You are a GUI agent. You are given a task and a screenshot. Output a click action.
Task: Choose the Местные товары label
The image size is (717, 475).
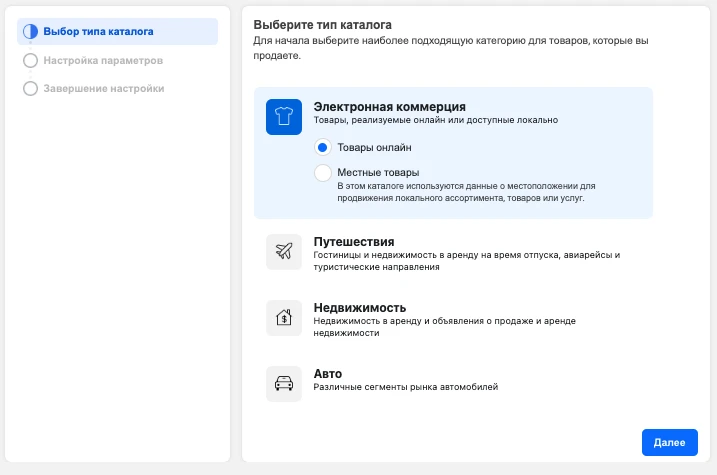[x=378, y=172]
